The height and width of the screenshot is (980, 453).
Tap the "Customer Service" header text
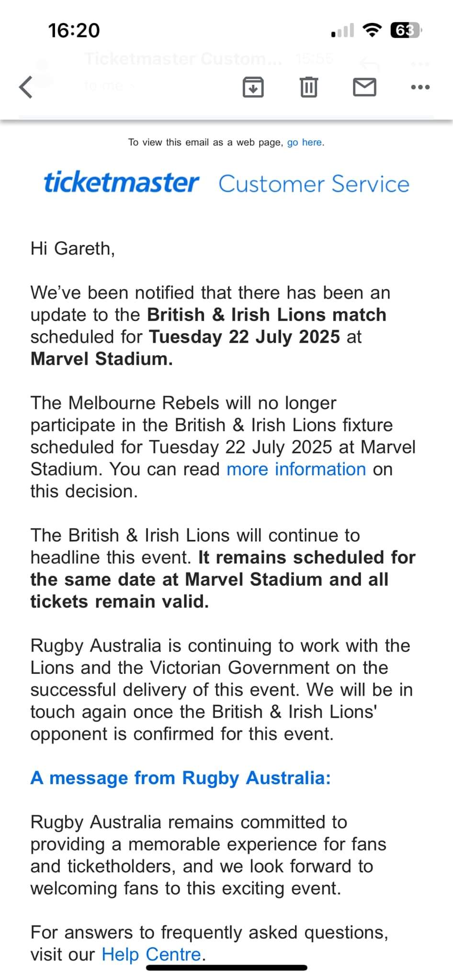click(x=314, y=184)
